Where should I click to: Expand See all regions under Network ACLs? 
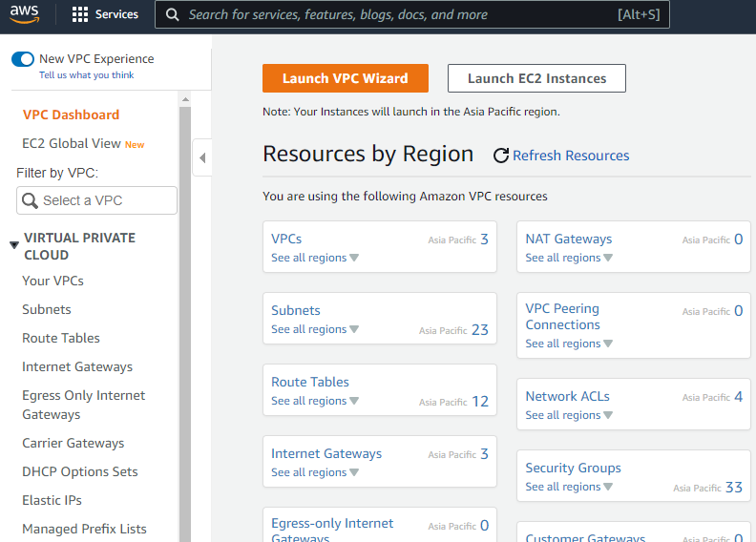[x=569, y=415]
